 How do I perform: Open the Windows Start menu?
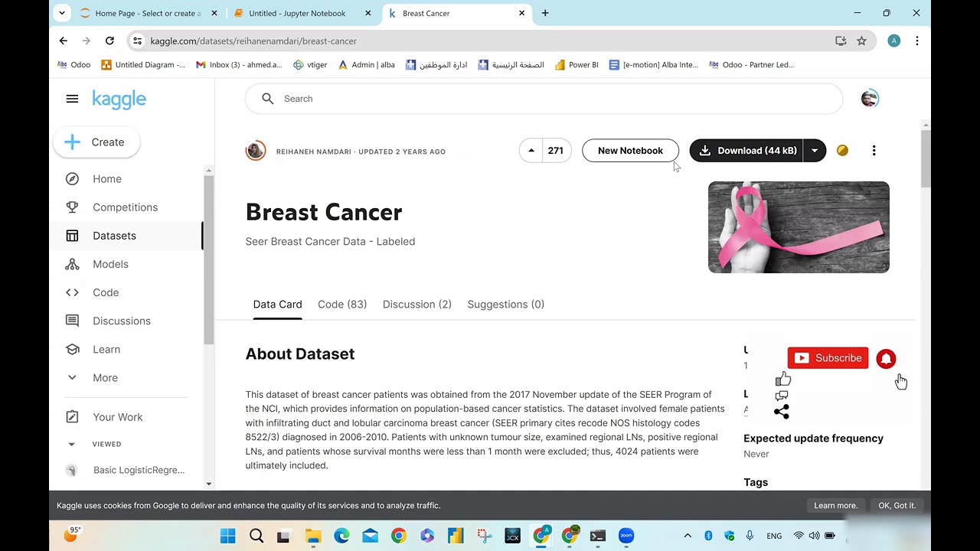(228, 536)
